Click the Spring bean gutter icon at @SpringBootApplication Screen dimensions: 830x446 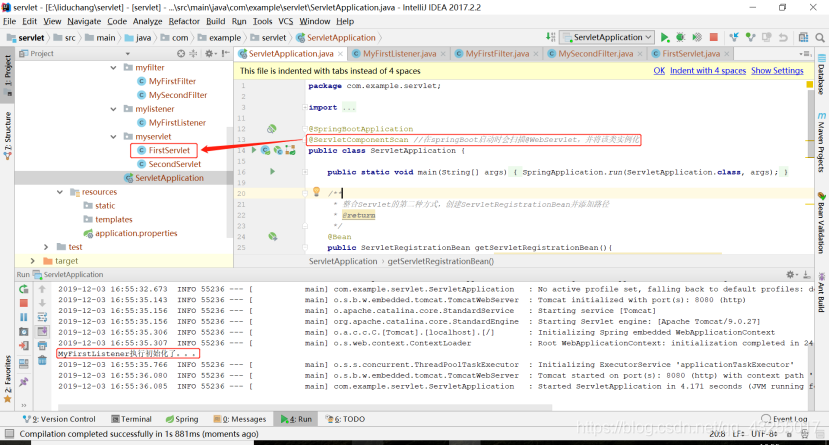(272, 129)
